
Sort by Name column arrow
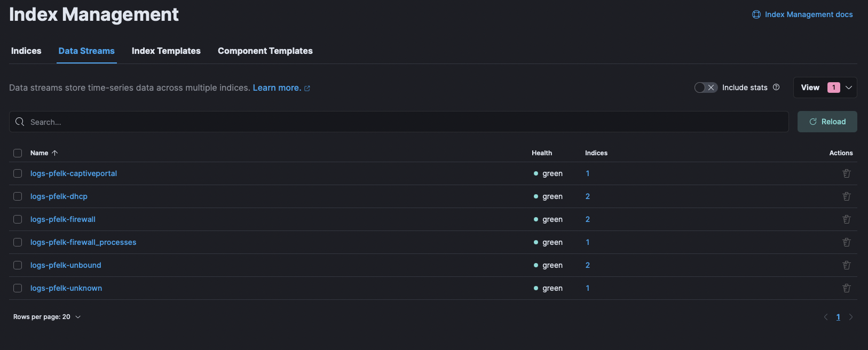click(54, 153)
